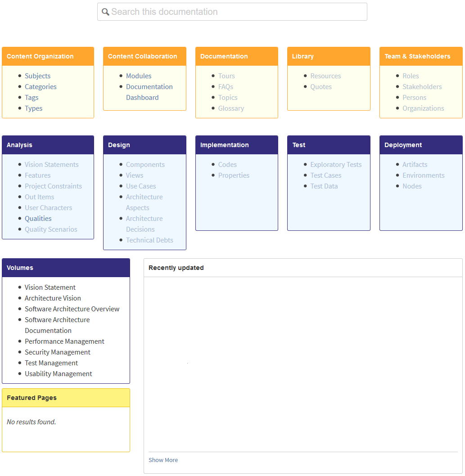
Task: View Technical Debts list
Action: click(149, 240)
